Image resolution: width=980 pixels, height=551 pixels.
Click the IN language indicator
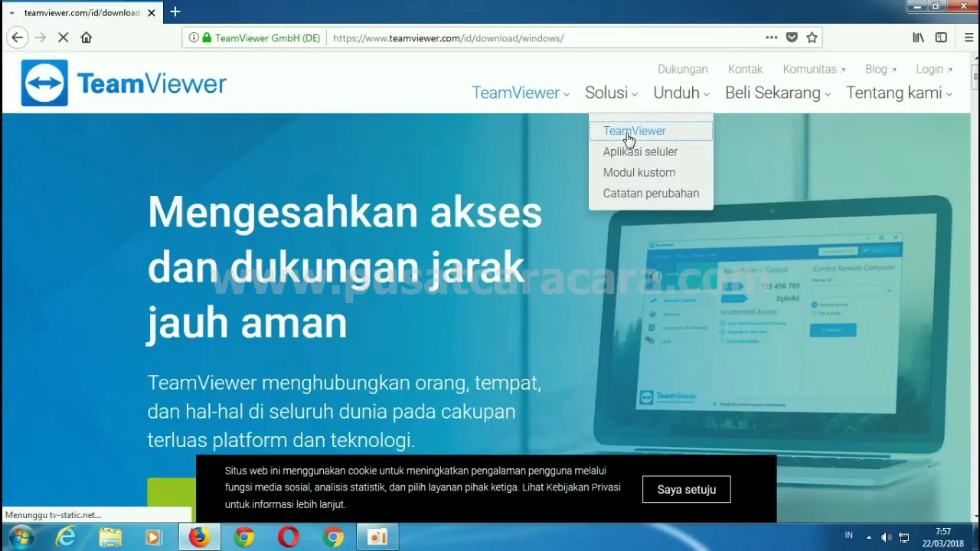click(848, 535)
